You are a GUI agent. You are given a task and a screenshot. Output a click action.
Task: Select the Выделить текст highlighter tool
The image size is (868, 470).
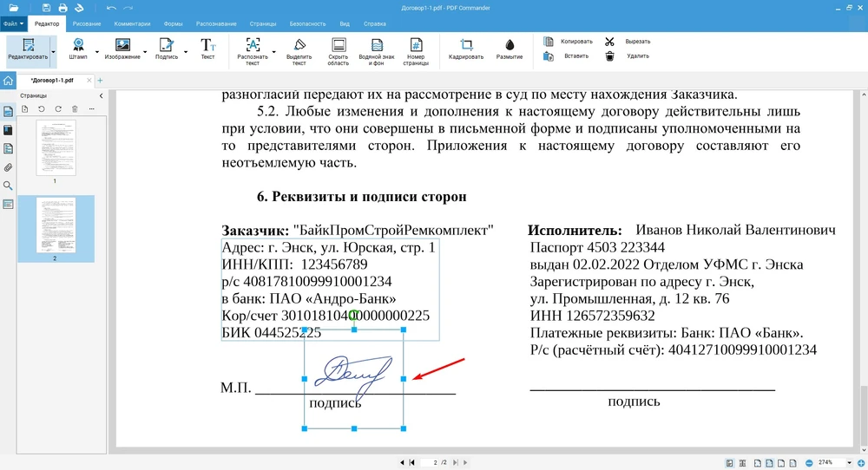[299, 51]
